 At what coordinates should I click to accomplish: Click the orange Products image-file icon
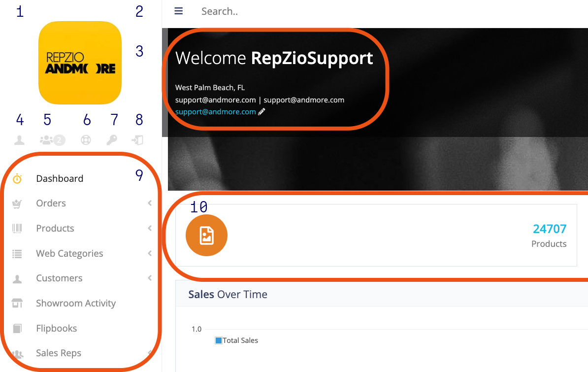(x=207, y=236)
